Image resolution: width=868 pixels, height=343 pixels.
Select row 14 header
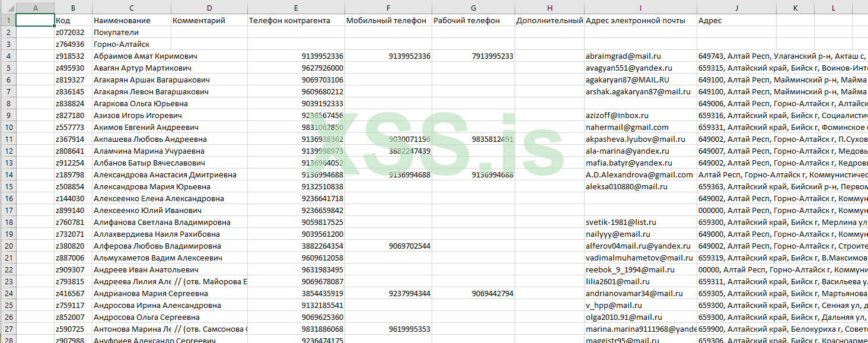(8, 174)
